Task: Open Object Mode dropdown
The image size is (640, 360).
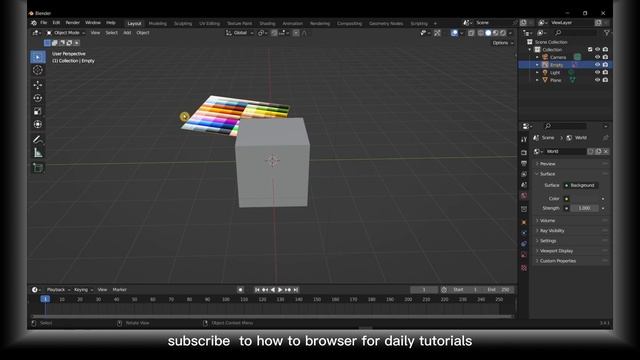Action: pos(66,33)
